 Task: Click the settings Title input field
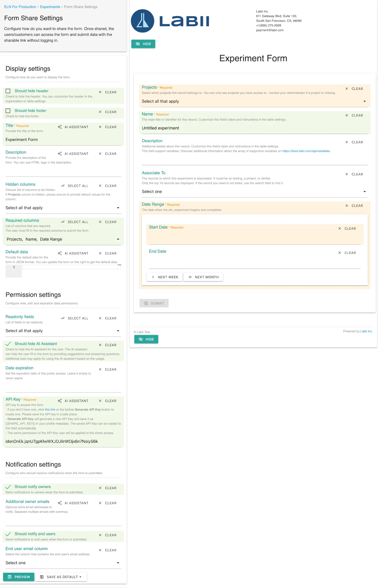[x=63, y=140]
